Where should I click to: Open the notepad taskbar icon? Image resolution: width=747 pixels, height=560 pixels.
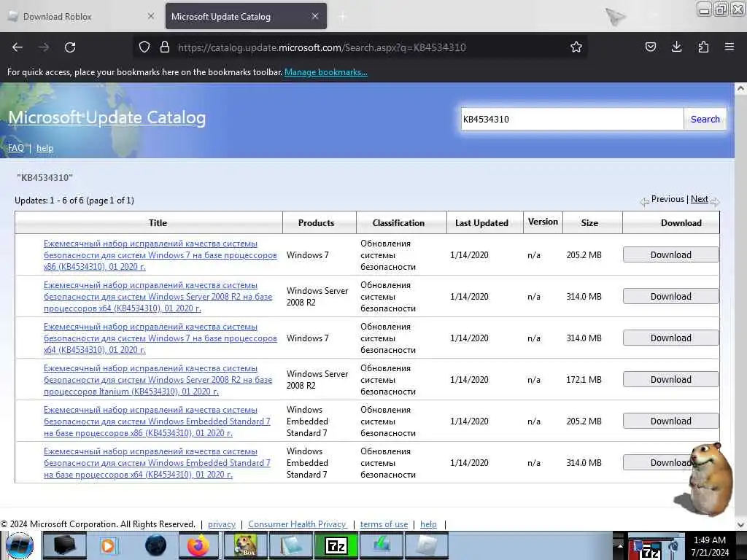(x=291, y=545)
